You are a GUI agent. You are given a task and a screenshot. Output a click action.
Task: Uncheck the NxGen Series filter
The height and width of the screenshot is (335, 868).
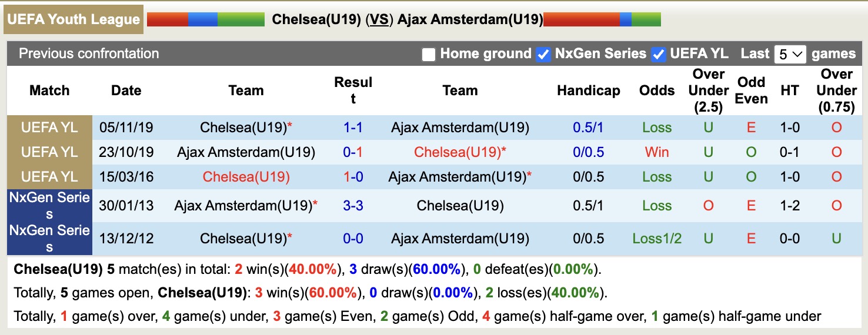coord(543,55)
